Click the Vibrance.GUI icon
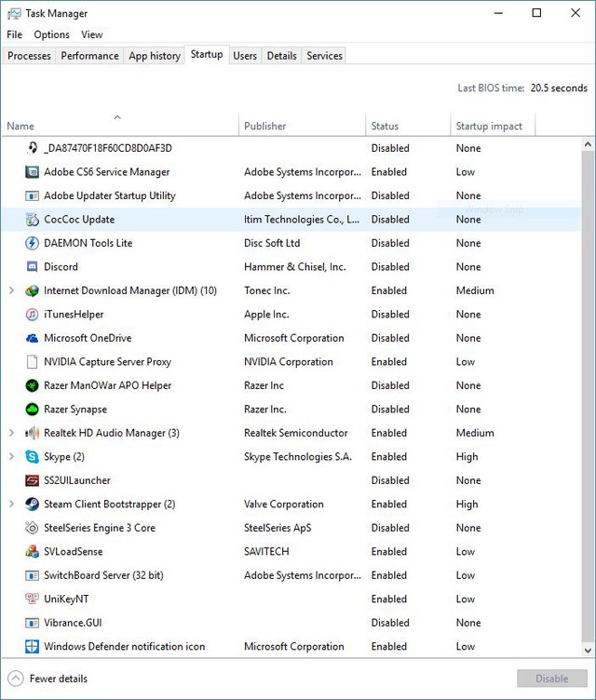 32,623
